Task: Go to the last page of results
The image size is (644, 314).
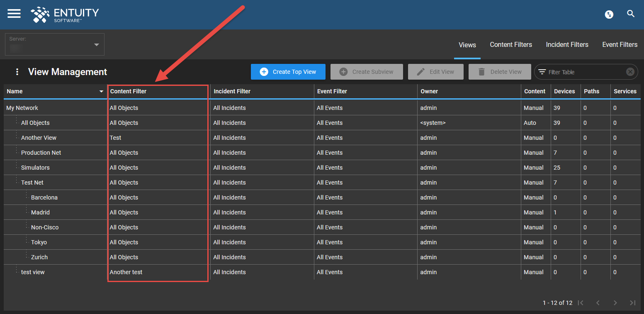Action: (x=632, y=303)
